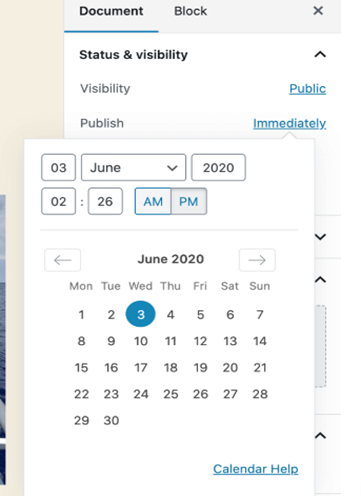Screen dimensions: 361x496
Task: Select June 17 in the calendar
Action: (x=141, y=367)
